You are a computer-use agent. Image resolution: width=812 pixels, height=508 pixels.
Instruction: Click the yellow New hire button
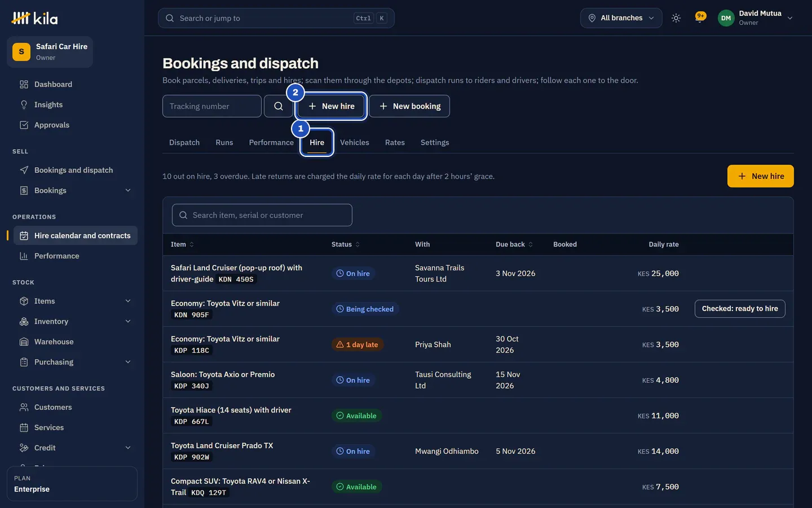(x=761, y=176)
